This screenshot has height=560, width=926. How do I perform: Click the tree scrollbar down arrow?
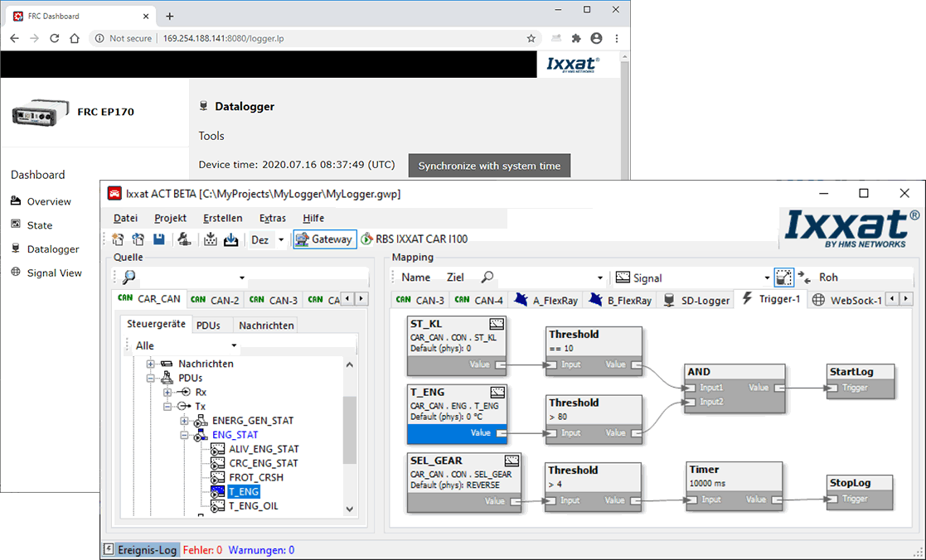coord(350,509)
